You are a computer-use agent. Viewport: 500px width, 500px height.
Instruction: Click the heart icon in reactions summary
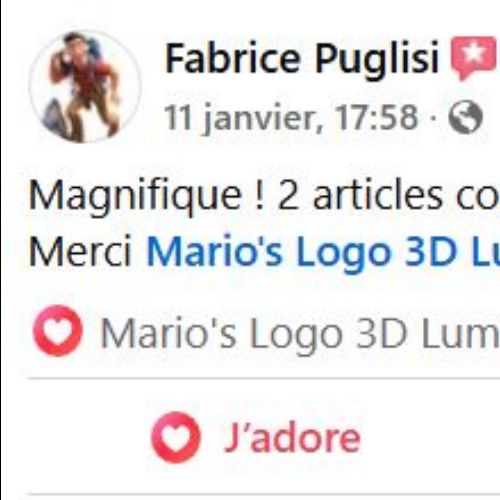point(58,330)
